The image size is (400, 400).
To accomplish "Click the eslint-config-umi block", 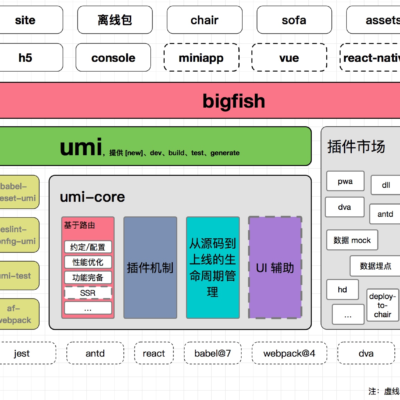I will [19, 235].
